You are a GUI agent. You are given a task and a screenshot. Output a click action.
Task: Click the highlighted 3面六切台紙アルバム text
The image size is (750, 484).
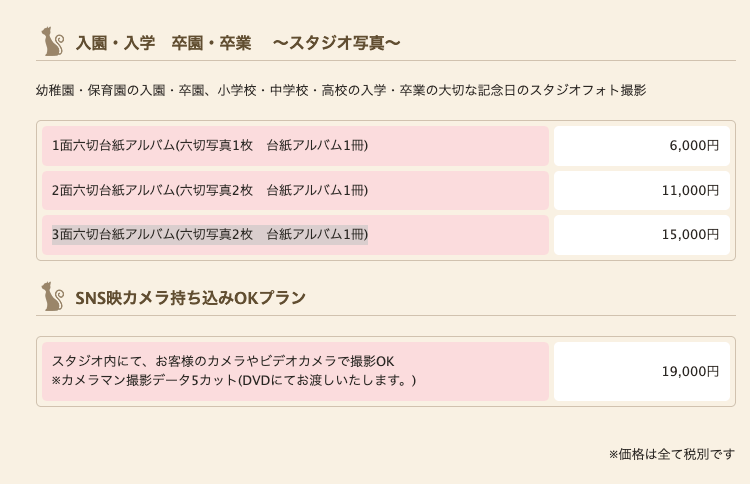(x=210, y=235)
